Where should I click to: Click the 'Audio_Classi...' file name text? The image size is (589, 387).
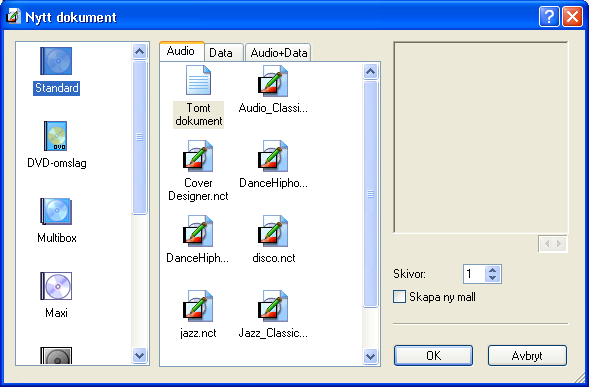click(273, 108)
